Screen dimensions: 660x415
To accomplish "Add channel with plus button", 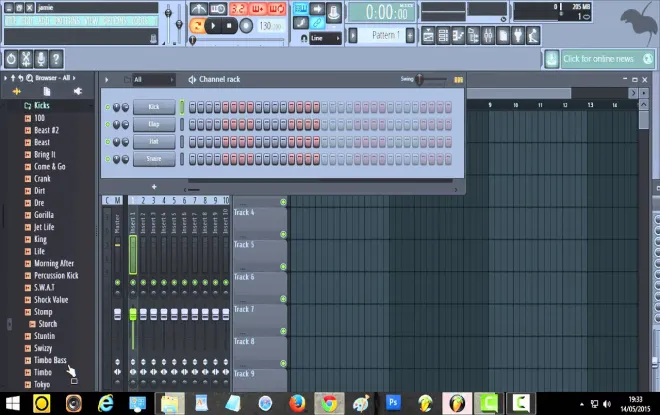I will click(154, 187).
